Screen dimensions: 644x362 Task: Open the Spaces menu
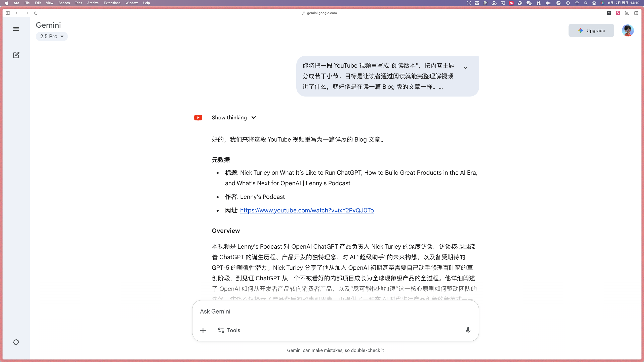(x=64, y=3)
